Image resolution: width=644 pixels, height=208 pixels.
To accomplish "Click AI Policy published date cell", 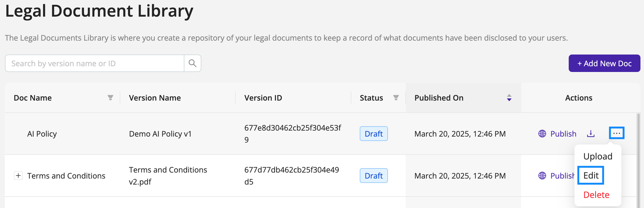I will pyautogui.click(x=460, y=134).
